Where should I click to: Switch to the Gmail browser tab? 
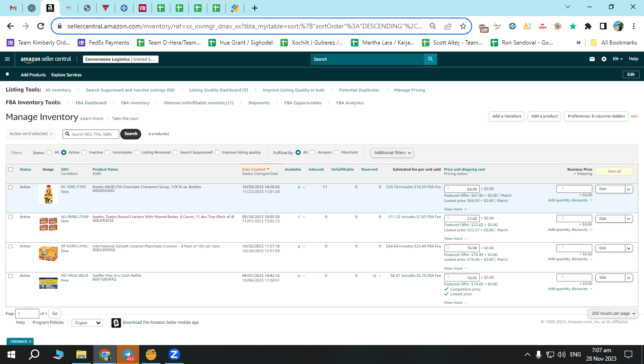point(13,8)
